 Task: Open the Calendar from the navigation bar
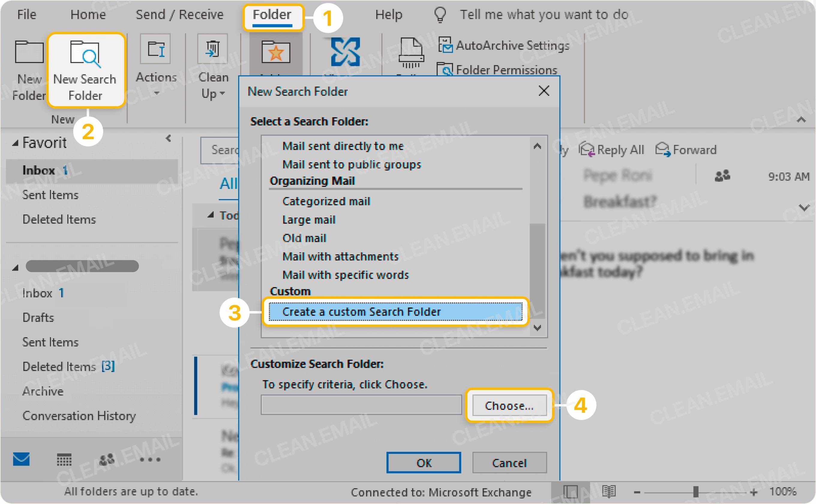(x=64, y=460)
